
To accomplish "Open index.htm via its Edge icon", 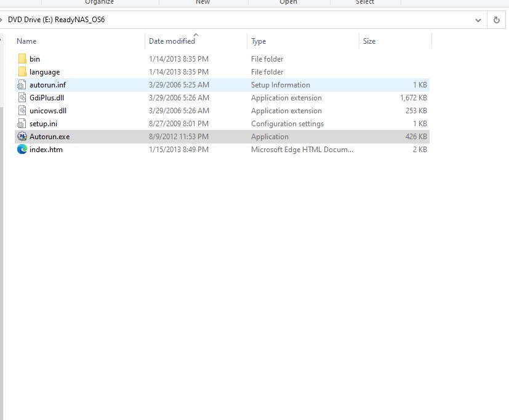I will [x=22, y=149].
